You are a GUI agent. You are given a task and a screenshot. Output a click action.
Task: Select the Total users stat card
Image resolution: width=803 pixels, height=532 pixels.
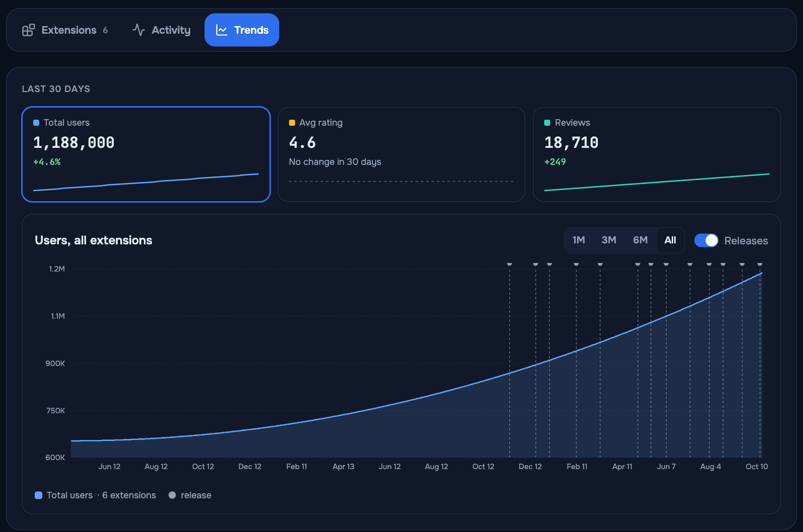[x=146, y=154]
